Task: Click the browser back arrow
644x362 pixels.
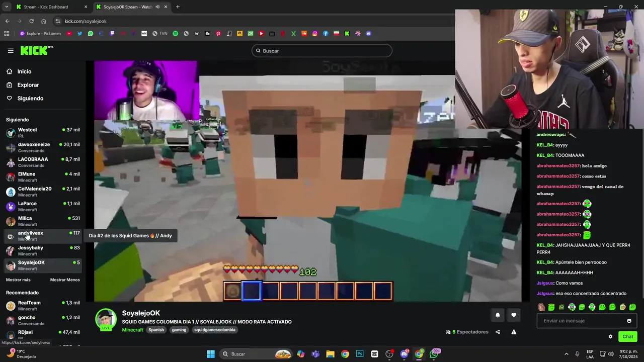Action: click(7, 21)
